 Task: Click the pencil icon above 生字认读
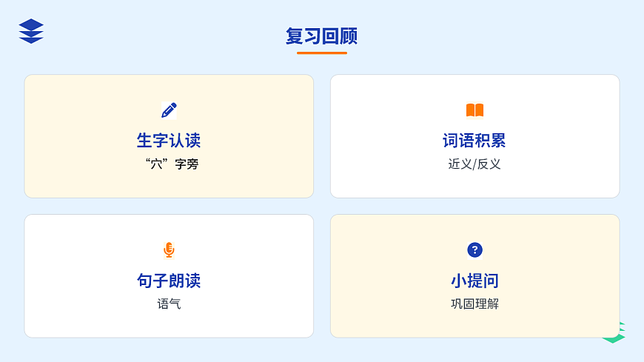[x=169, y=110]
